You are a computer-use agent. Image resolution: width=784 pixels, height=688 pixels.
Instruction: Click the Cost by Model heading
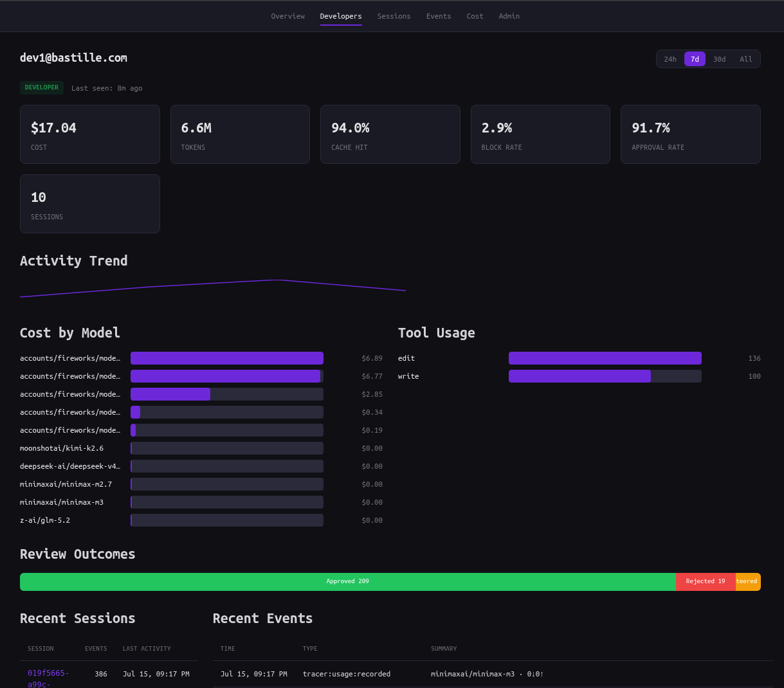[x=70, y=333]
